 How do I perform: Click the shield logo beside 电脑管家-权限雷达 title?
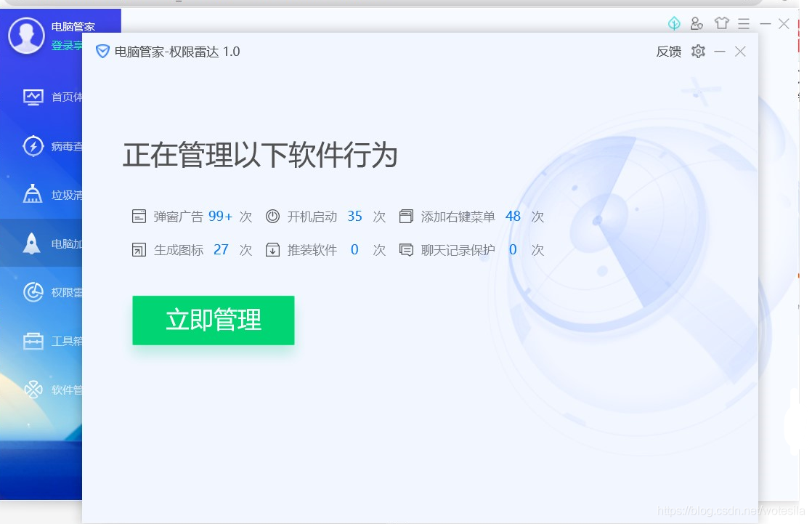[102, 52]
